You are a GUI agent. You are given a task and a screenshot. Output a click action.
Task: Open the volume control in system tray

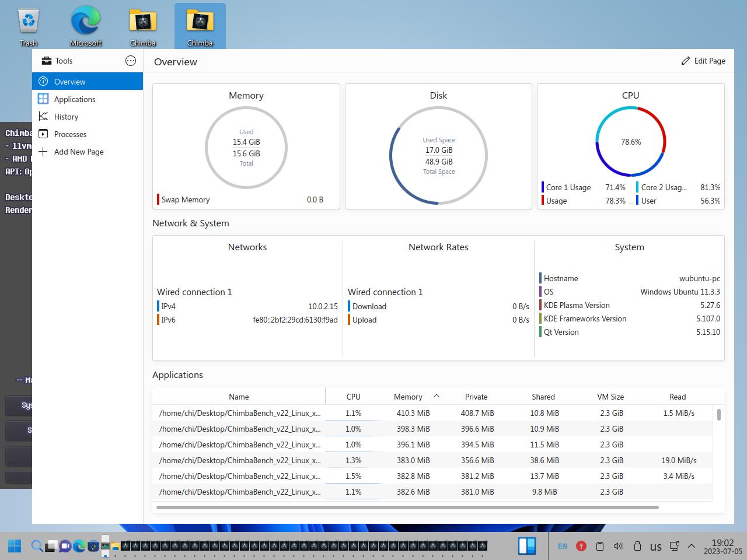coord(618,546)
